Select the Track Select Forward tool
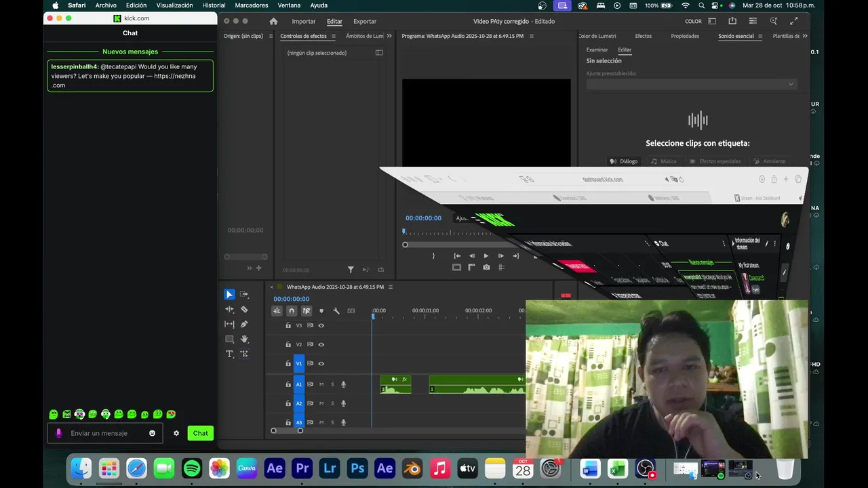Screen dimensions: 868x488 click(244, 294)
